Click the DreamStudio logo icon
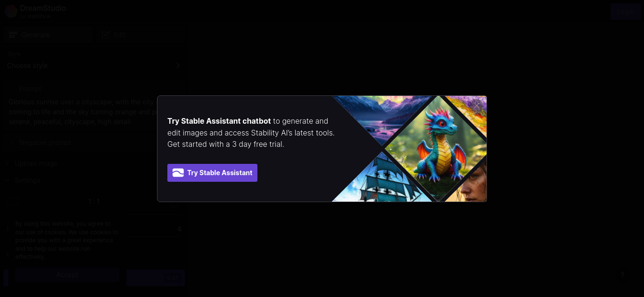The image size is (644, 297). [x=11, y=11]
